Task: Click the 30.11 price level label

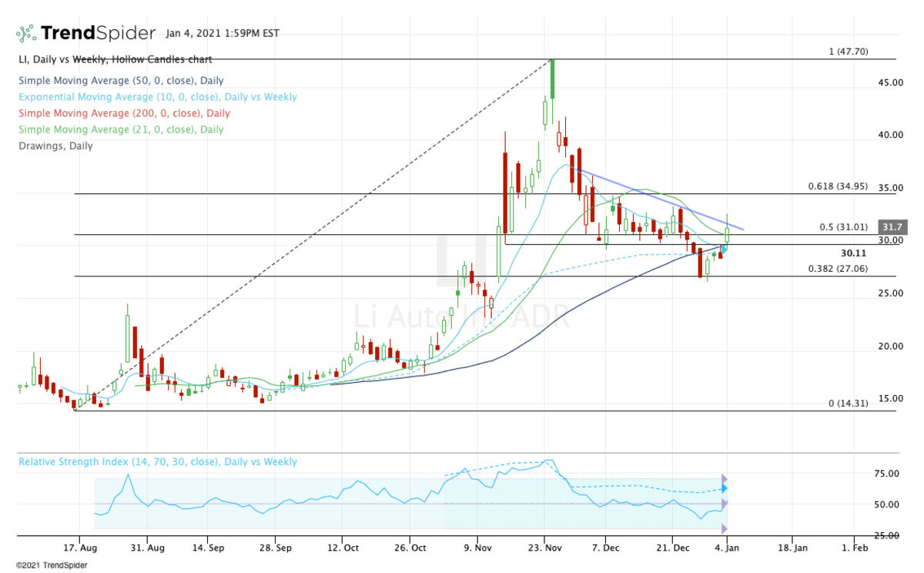Action: (855, 253)
